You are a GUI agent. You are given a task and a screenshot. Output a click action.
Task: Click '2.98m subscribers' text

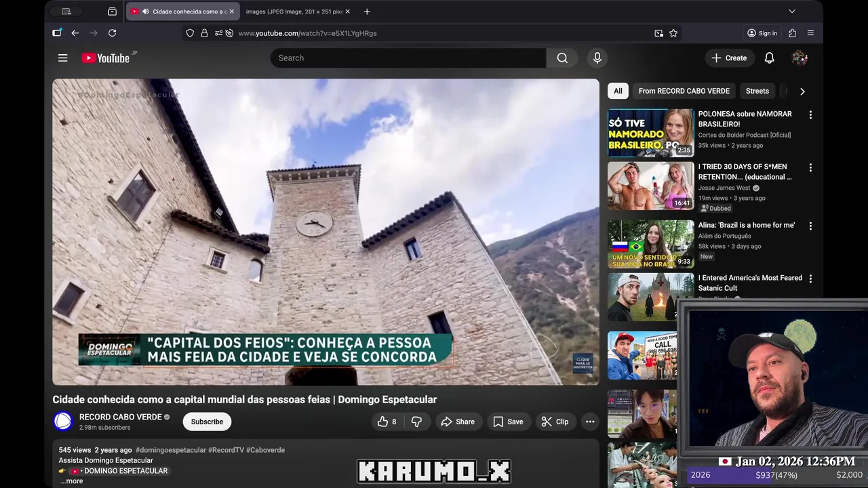[104, 428]
